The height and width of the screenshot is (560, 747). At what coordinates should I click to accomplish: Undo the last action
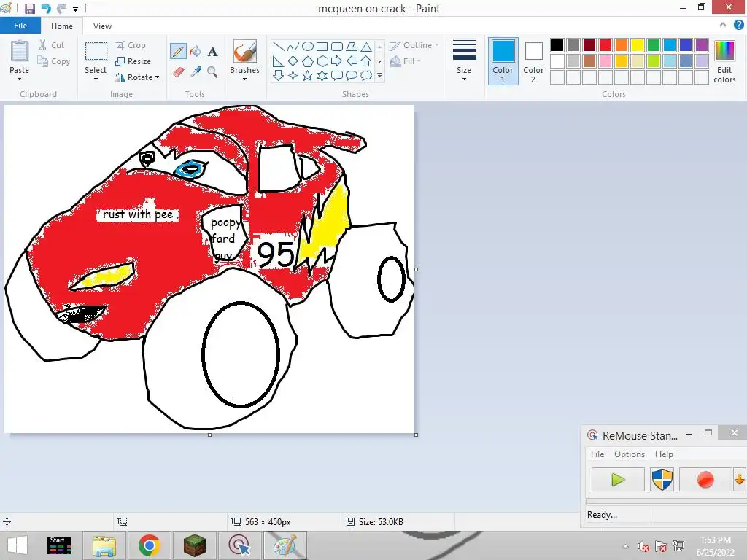pyautogui.click(x=46, y=9)
